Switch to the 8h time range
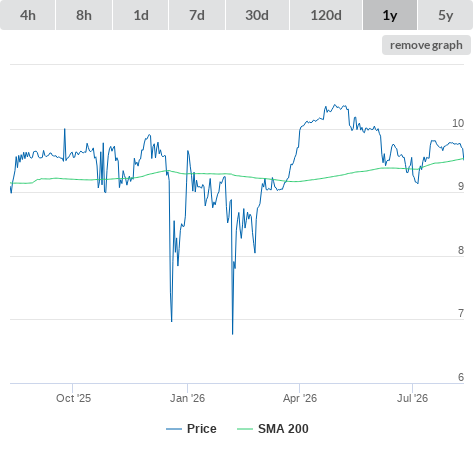The width and height of the screenshot is (474, 455). (84, 15)
